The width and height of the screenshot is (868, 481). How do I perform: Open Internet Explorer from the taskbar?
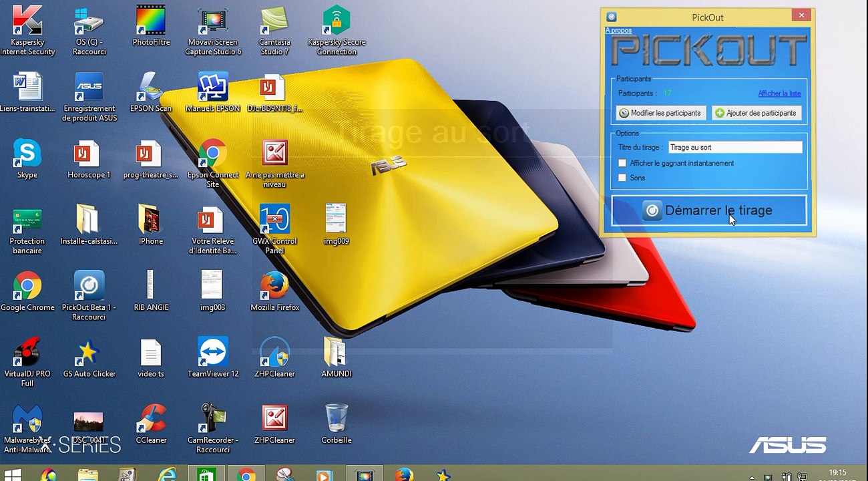click(x=168, y=475)
